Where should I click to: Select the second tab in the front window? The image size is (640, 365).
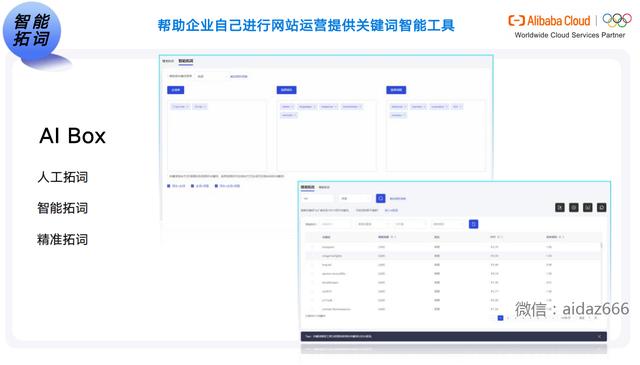[324, 187]
